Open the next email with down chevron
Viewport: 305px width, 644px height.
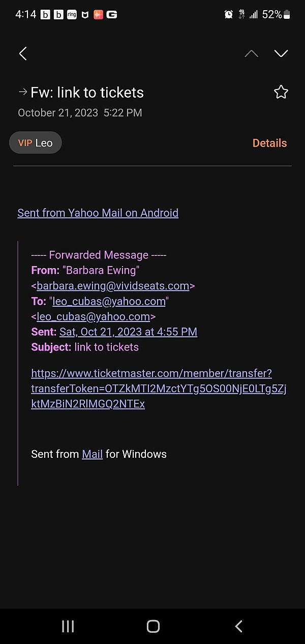click(281, 53)
